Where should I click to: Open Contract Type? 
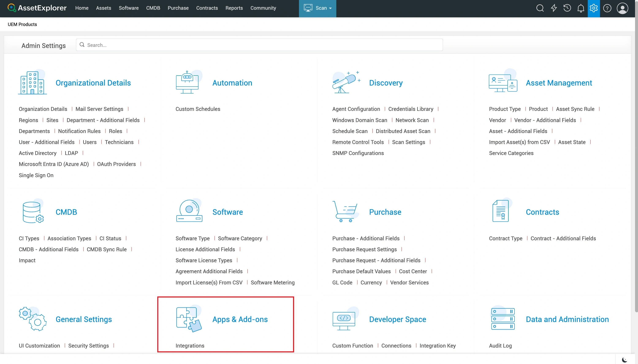click(x=506, y=238)
